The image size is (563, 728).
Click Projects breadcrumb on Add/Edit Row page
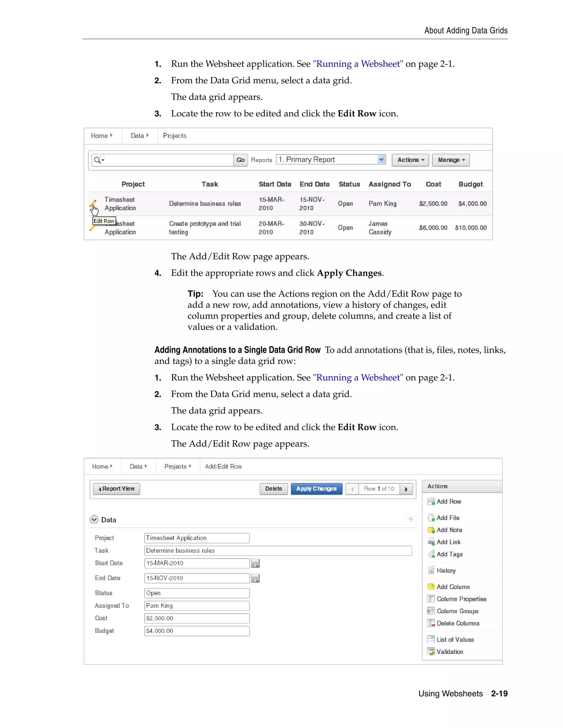coord(175,467)
